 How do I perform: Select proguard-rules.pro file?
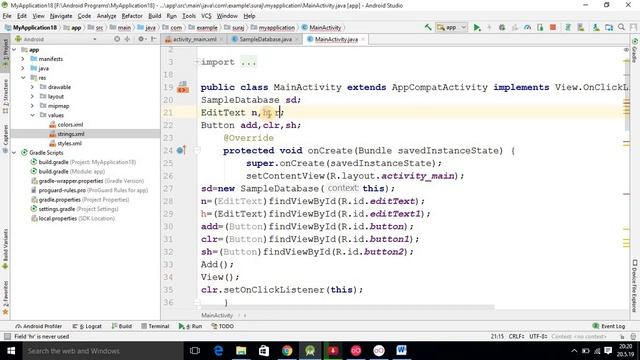[x=89, y=190]
